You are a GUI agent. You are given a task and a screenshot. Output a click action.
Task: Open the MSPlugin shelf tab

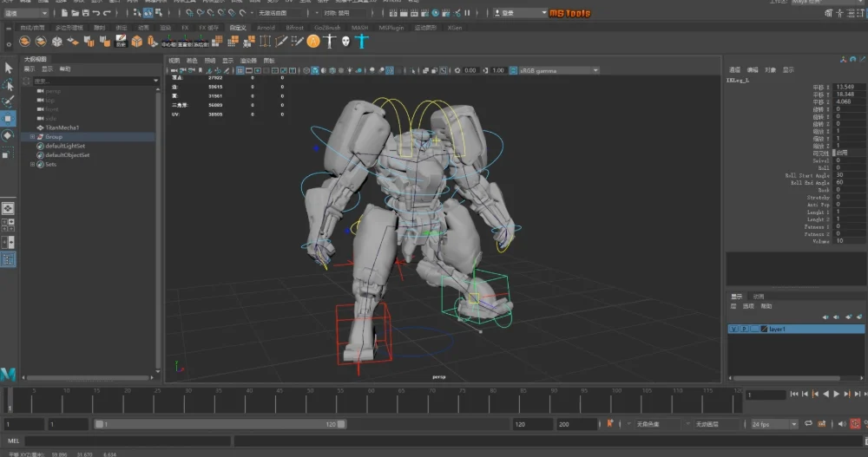coord(391,28)
